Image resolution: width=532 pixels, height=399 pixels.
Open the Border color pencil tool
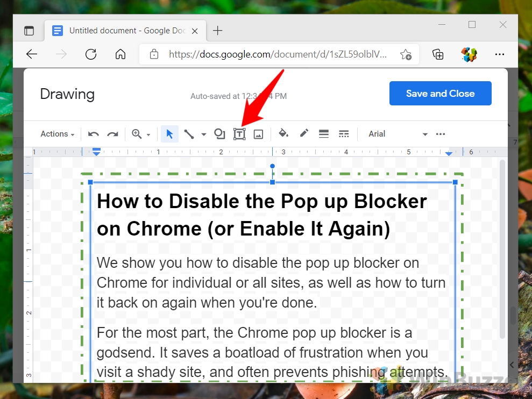[x=304, y=133]
